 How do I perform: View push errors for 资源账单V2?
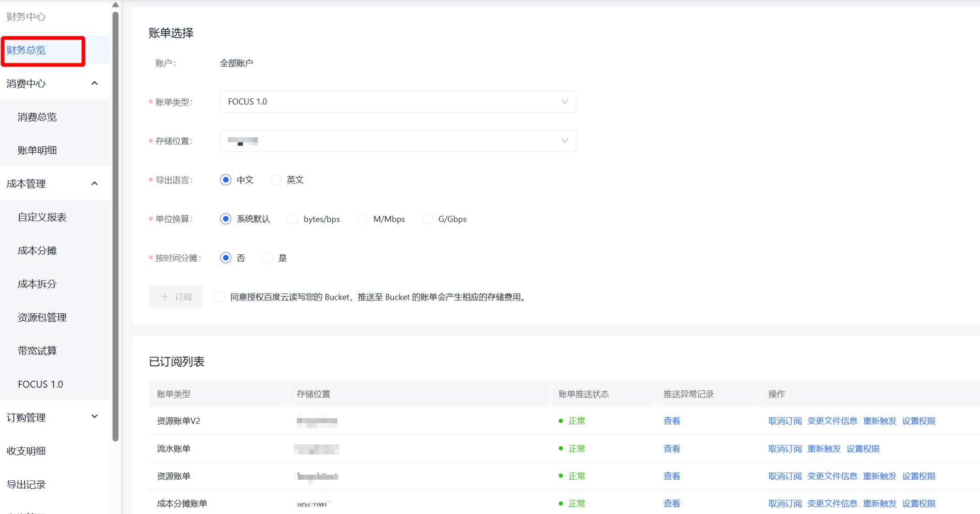point(672,421)
